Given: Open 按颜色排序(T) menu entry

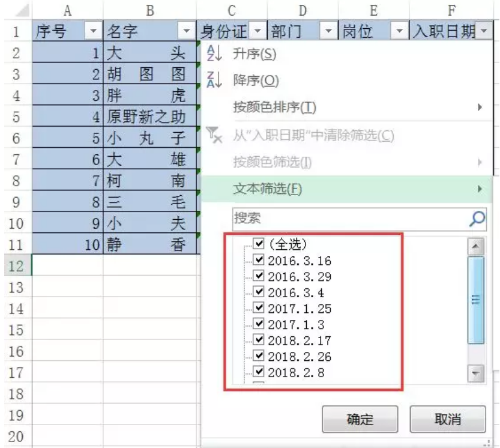Looking at the screenshot, I should click(x=347, y=107).
